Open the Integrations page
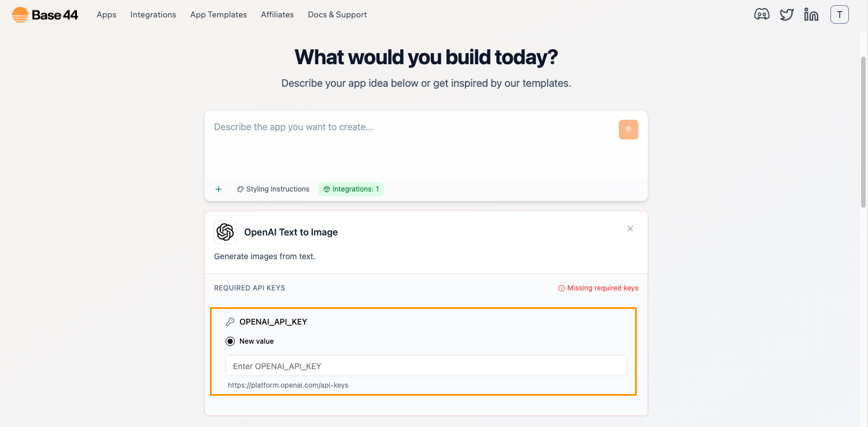 pyautogui.click(x=153, y=14)
